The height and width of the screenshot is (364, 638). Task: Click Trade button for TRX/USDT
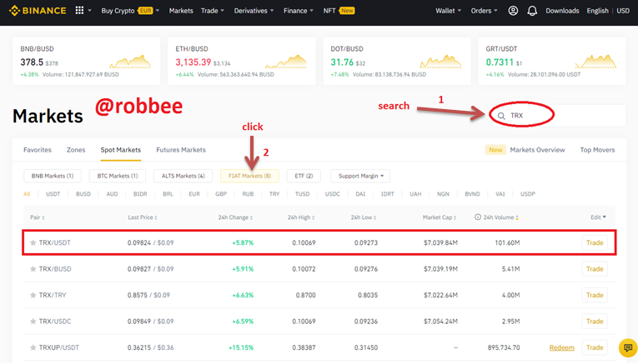click(x=595, y=242)
